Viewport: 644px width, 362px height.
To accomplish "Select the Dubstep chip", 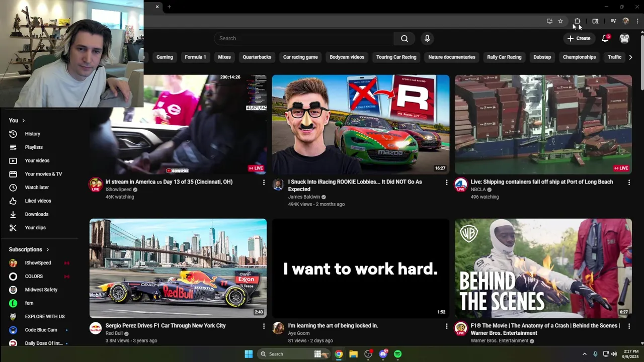I will [x=542, y=57].
